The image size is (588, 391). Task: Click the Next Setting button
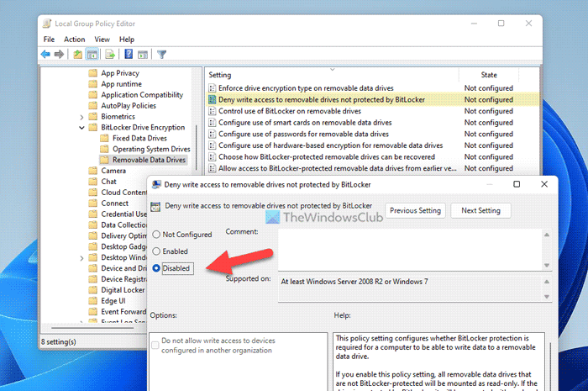[480, 210]
